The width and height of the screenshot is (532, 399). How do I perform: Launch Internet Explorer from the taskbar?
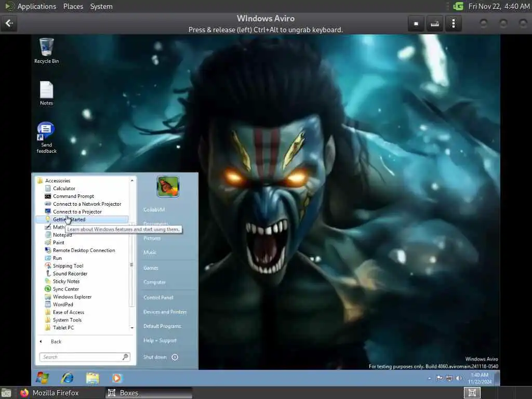(67, 378)
